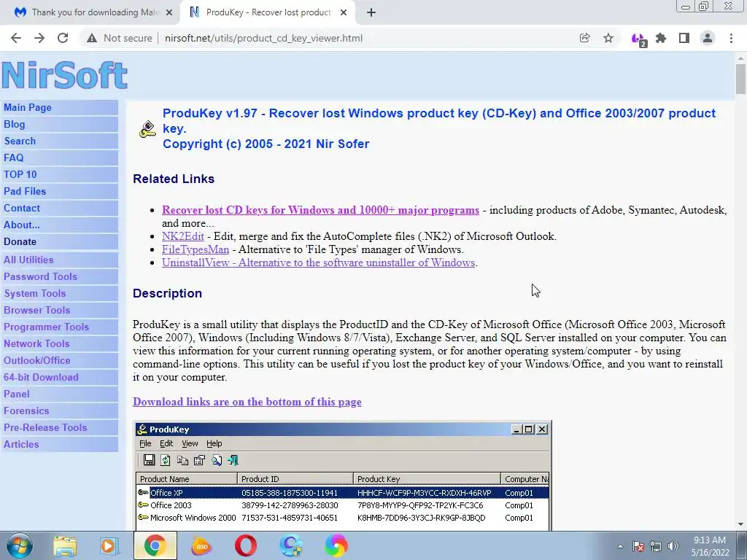Open Windows Start button
Image resolution: width=747 pixels, height=560 pixels.
tap(20, 545)
